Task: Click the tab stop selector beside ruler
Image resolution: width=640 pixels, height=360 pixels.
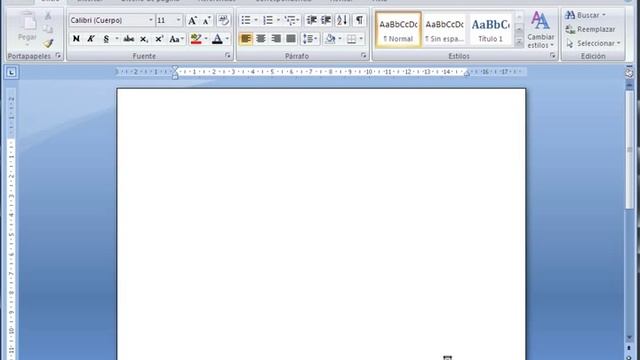Action: pos(11,73)
